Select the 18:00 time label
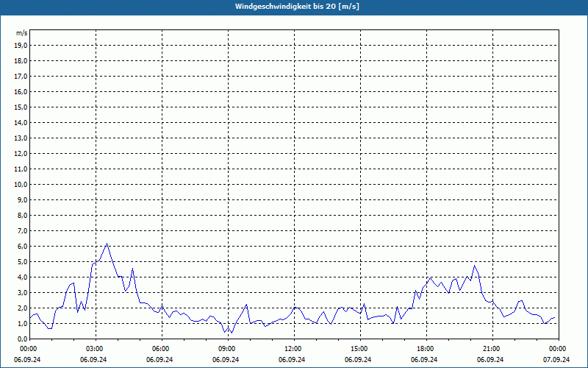 pyautogui.click(x=427, y=349)
